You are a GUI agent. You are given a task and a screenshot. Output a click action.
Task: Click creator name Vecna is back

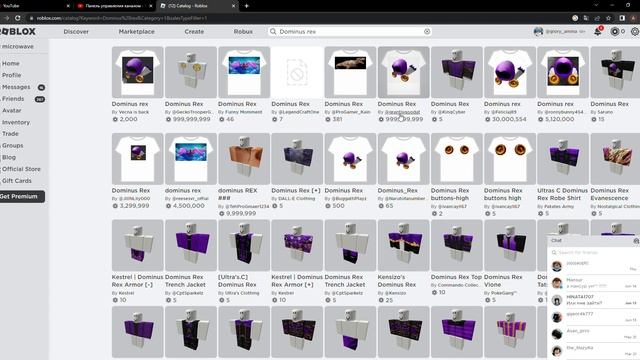tap(133, 112)
